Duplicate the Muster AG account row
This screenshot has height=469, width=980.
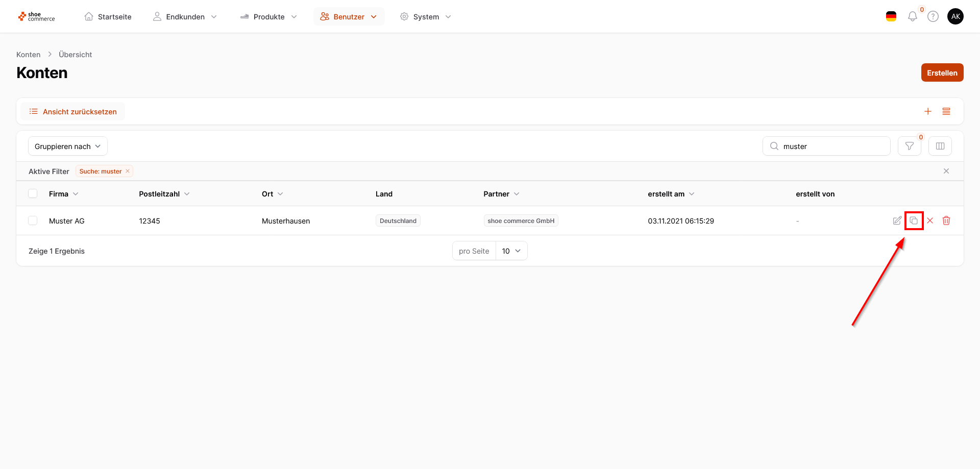click(914, 220)
